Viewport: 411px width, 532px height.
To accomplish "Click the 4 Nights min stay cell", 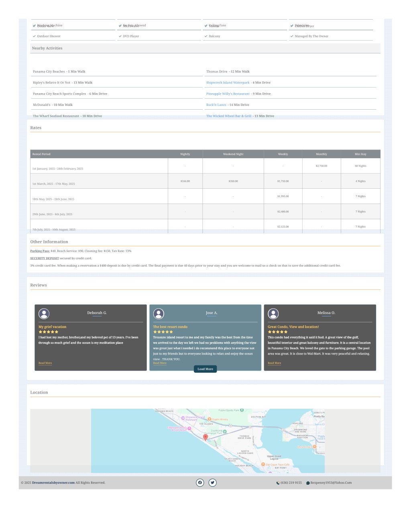I will tap(360, 181).
